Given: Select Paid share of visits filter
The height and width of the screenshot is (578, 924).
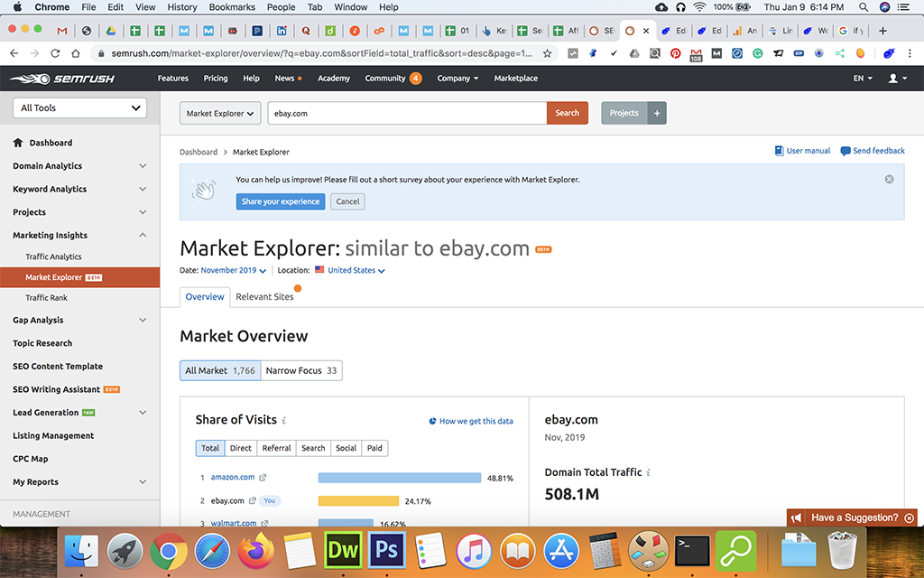Looking at the screenshot, I should pos(374,448).
